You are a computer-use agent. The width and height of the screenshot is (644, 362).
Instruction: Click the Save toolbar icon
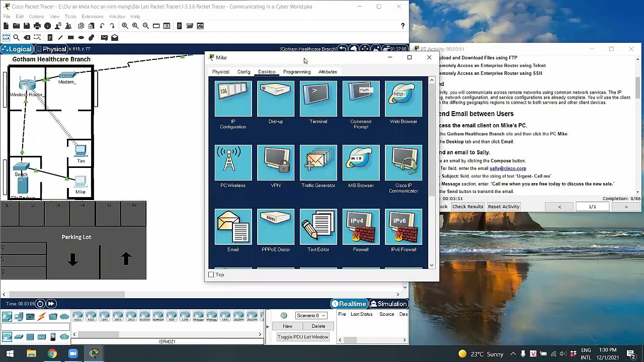click(x=27, y=26)
